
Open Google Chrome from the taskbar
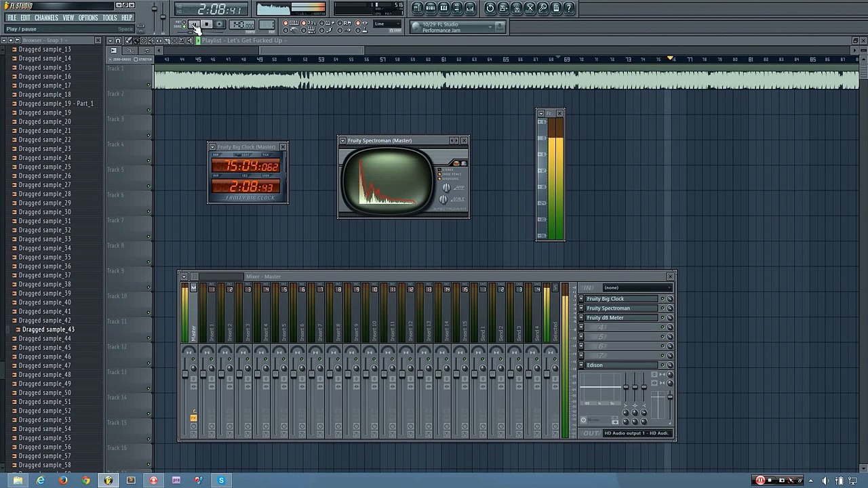click(85, 480)
